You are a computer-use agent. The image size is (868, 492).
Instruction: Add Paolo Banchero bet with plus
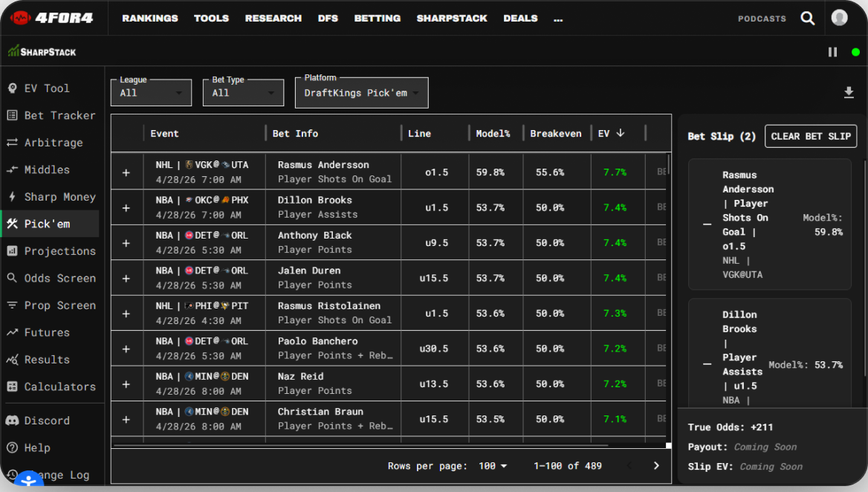coord(126,349)
